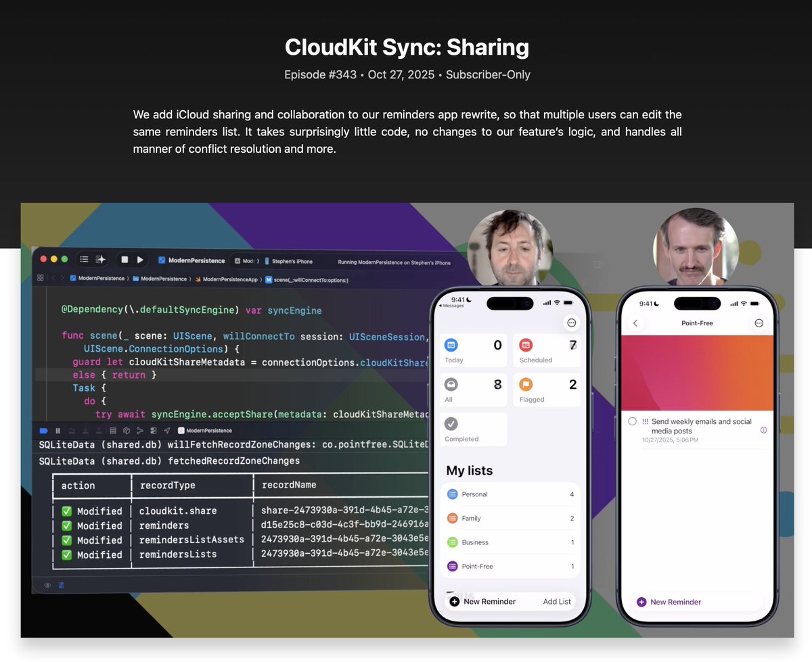Image resolution: width=812 pixels, height=662 pixels.
Task: Click the cloudkit.share record type cell
Action: 178,511
